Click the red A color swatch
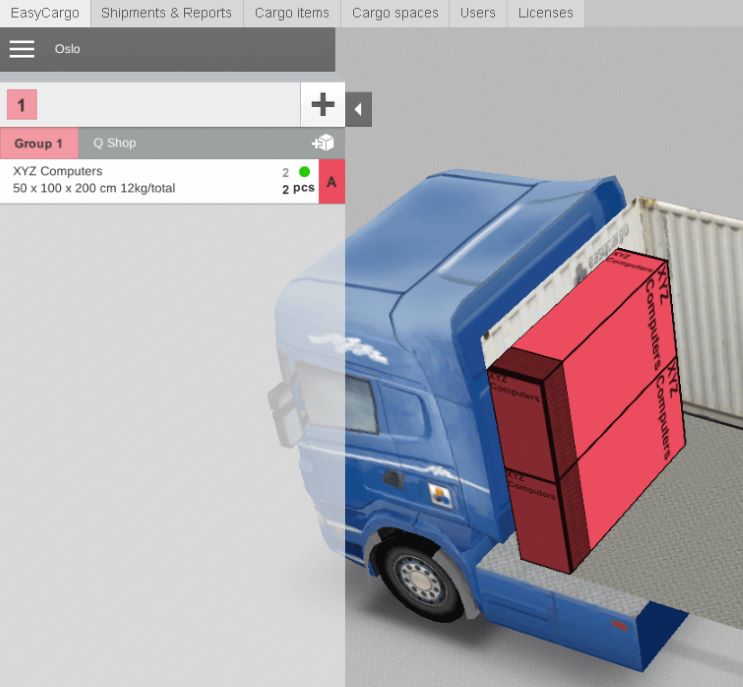 (x=332, y=182)
